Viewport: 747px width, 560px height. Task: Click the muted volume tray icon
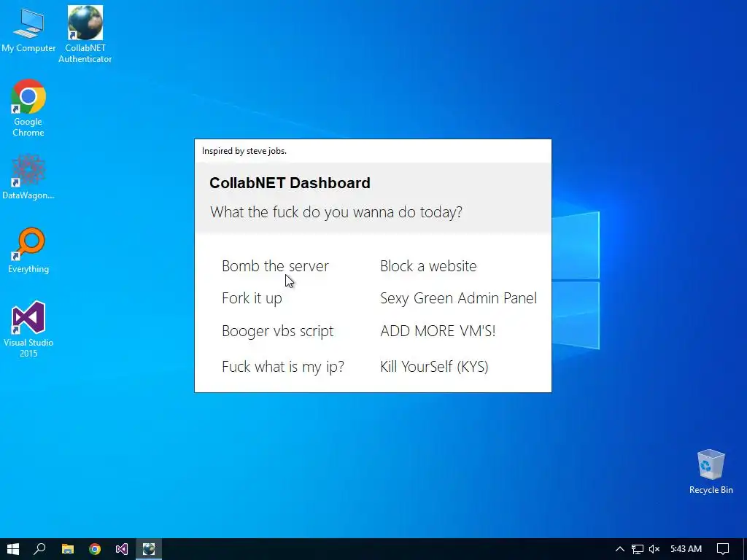tap(654, 549)
